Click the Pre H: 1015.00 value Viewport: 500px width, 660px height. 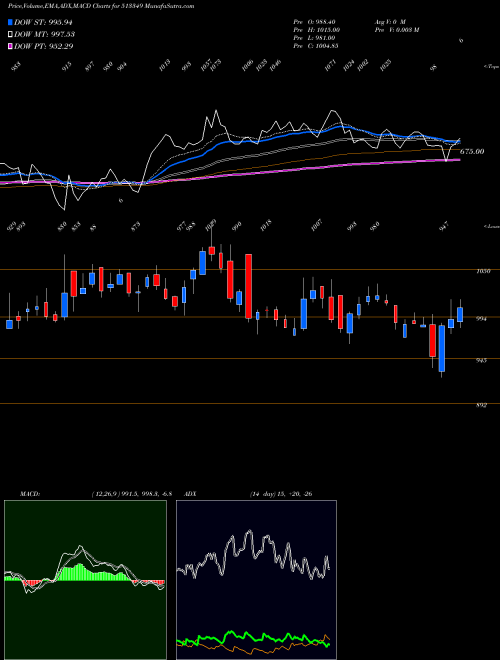click(317, 30)
